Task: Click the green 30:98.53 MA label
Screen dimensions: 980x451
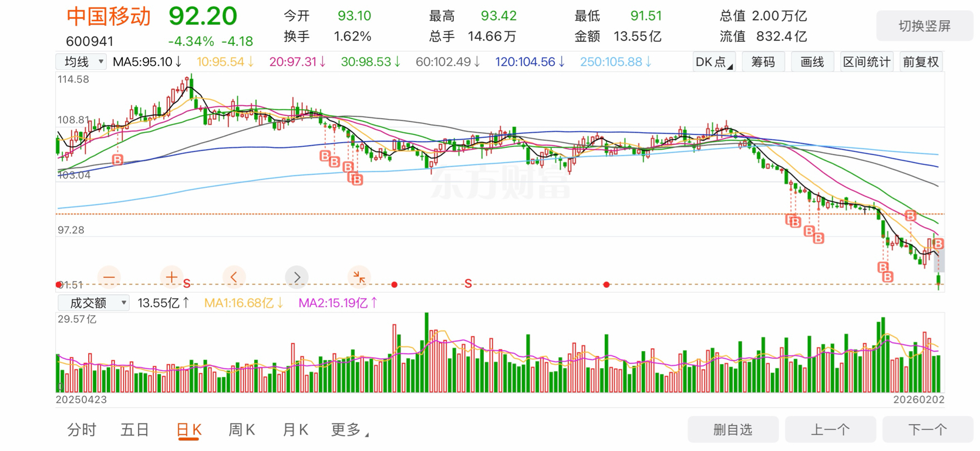Action: click(x=371, y=62)
